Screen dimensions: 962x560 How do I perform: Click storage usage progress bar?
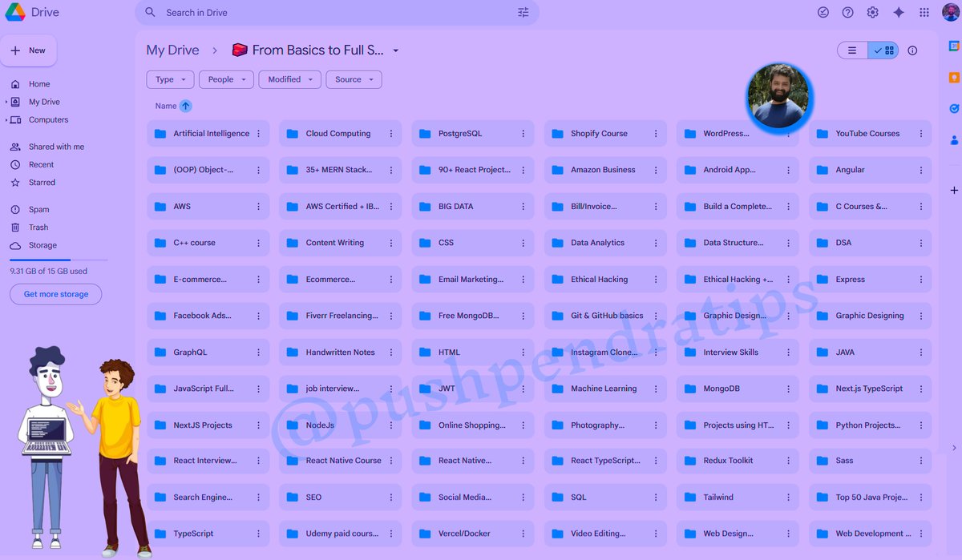59,260
